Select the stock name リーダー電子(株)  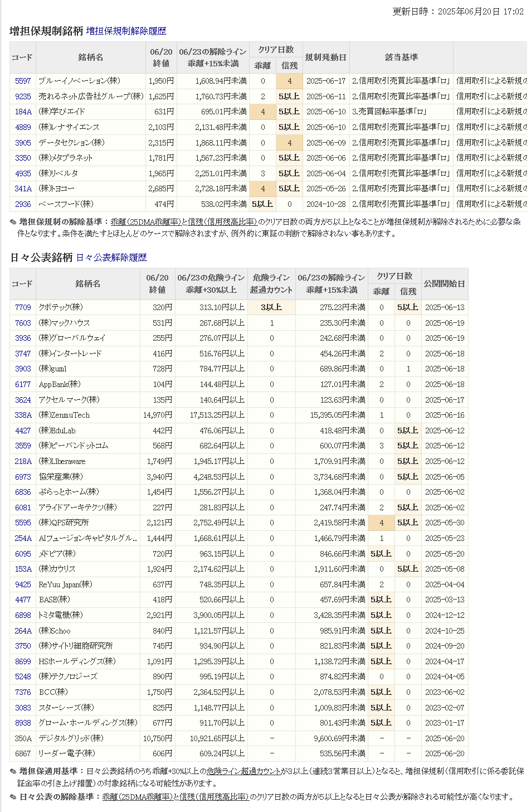(67, 753)
